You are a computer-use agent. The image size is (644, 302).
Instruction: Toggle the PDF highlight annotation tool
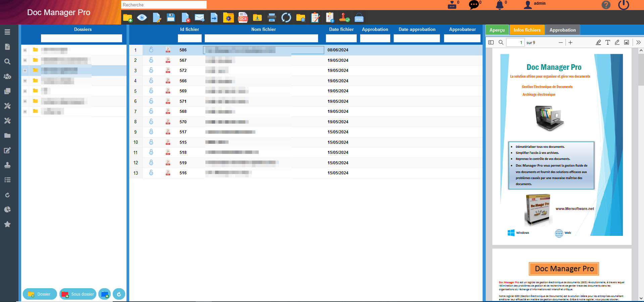click(x=598, y=42)
